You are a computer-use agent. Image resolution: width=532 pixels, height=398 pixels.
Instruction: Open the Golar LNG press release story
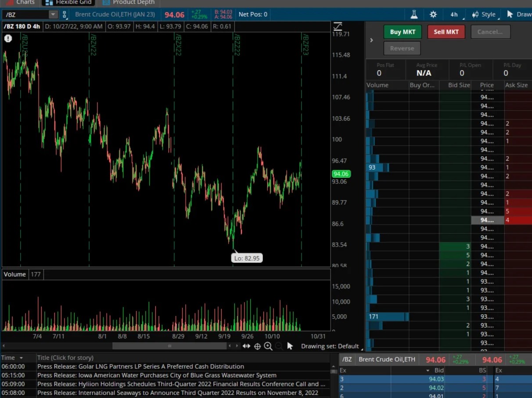coord(140,366)
